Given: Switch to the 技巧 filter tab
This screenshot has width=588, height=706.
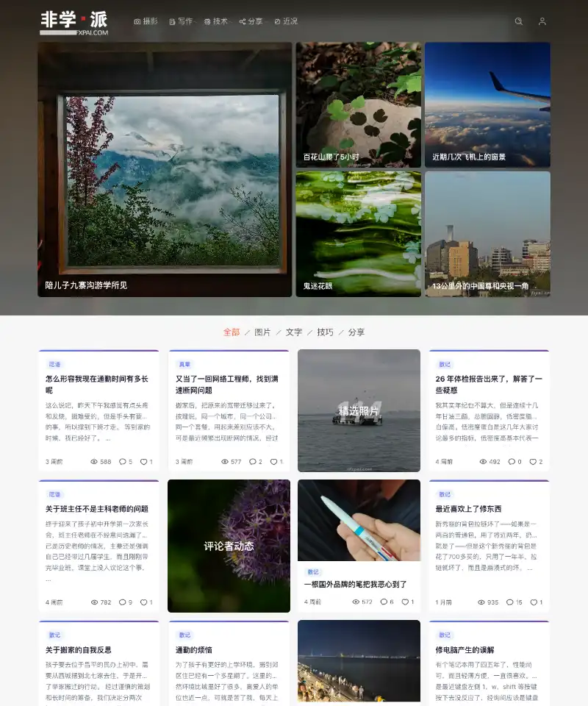Looking at the screenshot, I should (326, 332).
